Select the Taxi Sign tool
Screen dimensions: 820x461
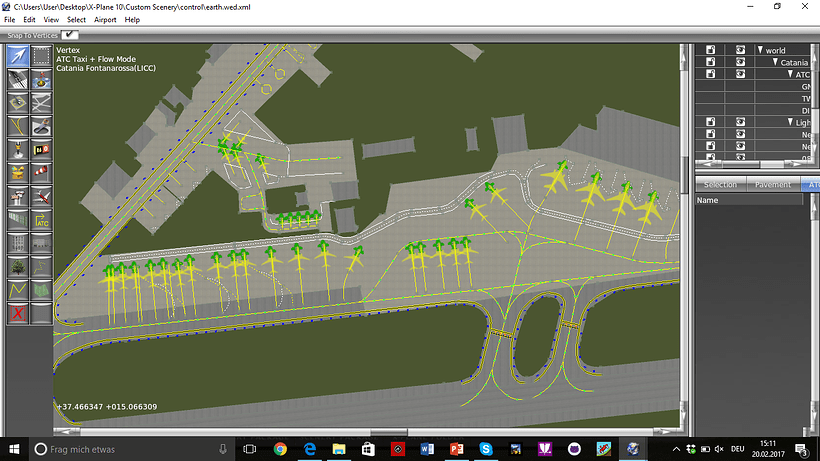click(41, 149)
